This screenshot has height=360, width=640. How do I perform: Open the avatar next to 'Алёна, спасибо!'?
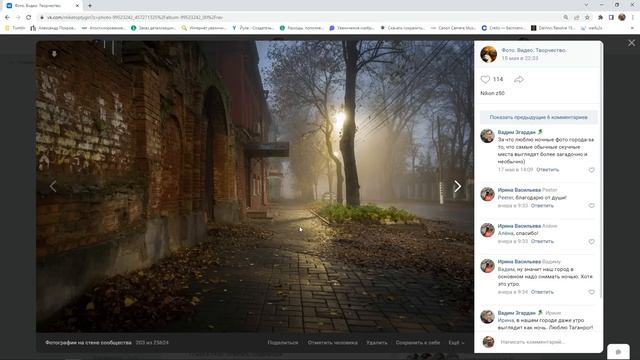pos(487,230)
